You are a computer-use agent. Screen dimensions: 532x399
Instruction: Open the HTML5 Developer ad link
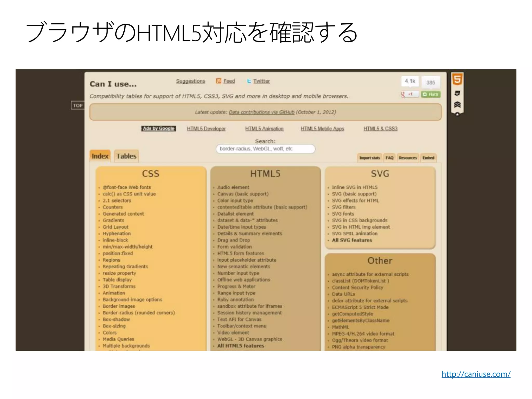tap(206, 129)
